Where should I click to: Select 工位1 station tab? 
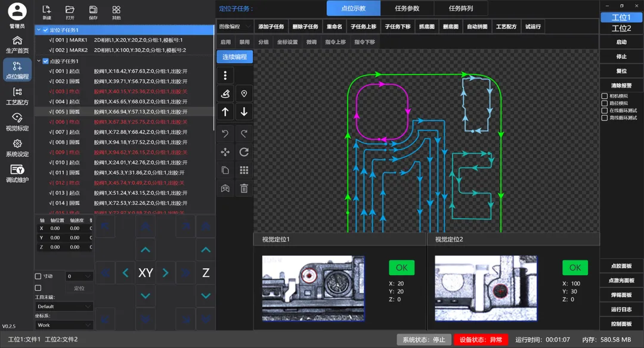621,17
